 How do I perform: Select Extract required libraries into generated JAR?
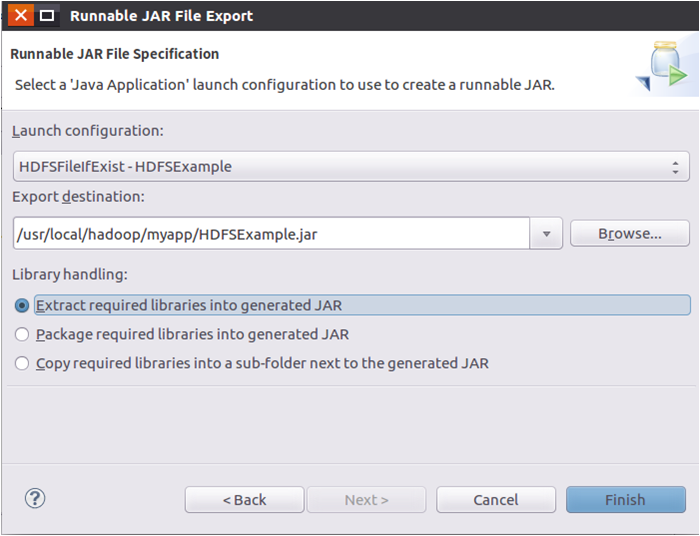(x=22, y=305)
